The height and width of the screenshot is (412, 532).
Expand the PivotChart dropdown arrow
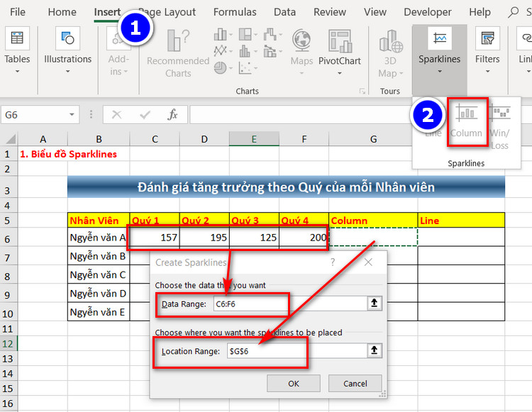340,73
